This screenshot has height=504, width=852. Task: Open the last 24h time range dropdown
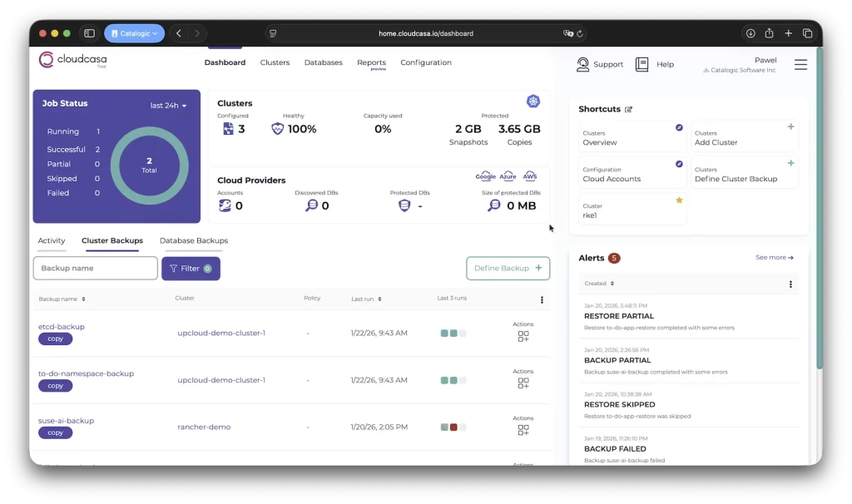[x=167, y=103]
